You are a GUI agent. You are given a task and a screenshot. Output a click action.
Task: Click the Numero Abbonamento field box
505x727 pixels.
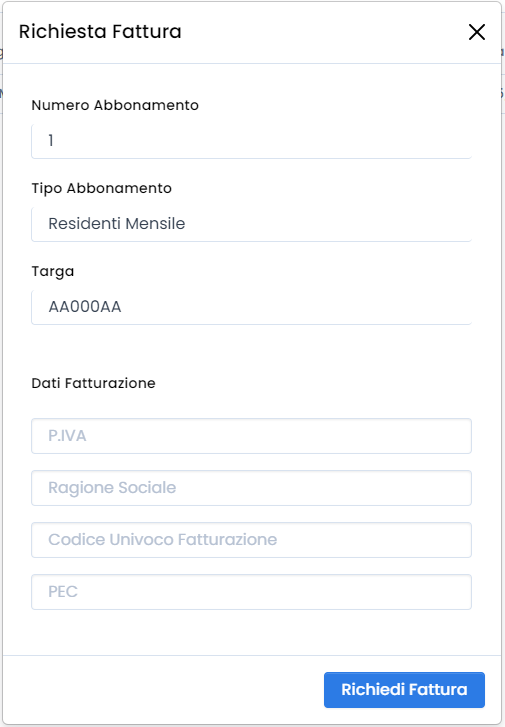click(x=251, y=141)
